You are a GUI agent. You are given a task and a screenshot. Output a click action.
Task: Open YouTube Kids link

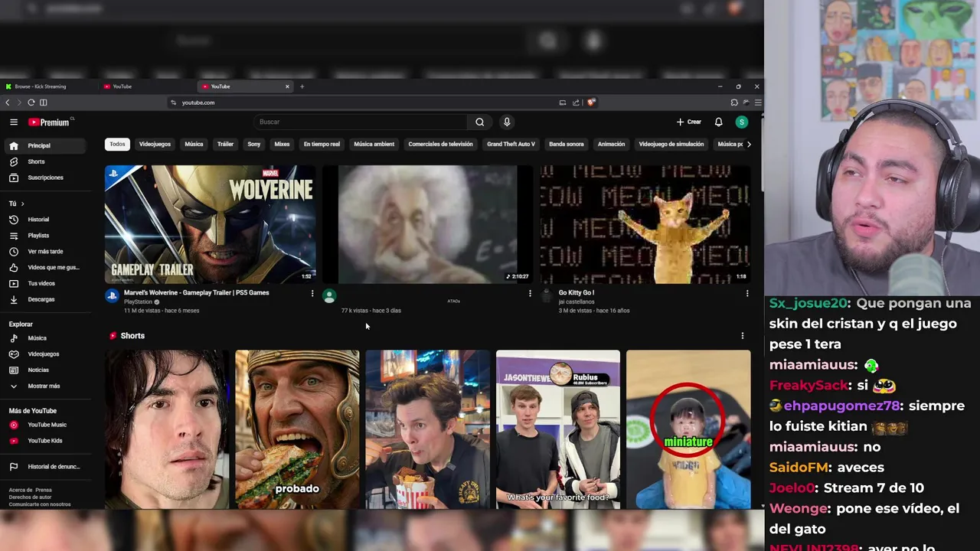[x=46, y=441]
